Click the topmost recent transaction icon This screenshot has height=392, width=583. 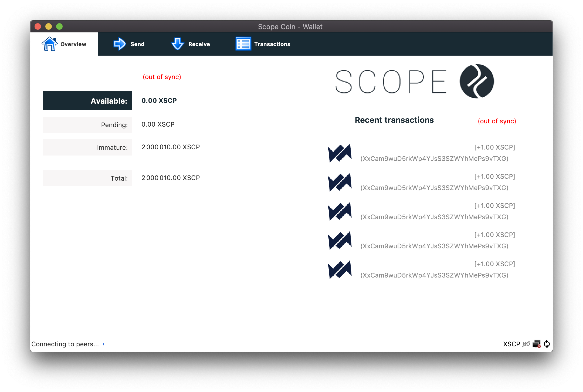(340, 153)
